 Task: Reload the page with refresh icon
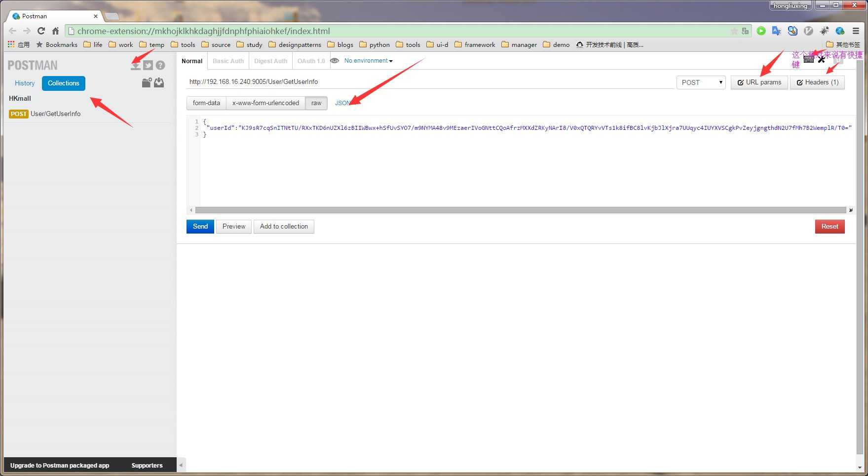click(41, 31)
